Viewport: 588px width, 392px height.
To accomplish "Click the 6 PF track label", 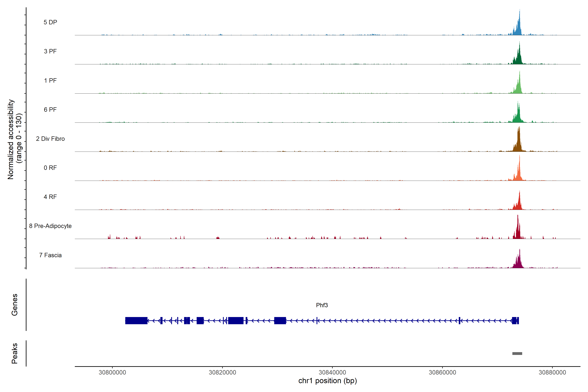I will [x=50, y=109].
